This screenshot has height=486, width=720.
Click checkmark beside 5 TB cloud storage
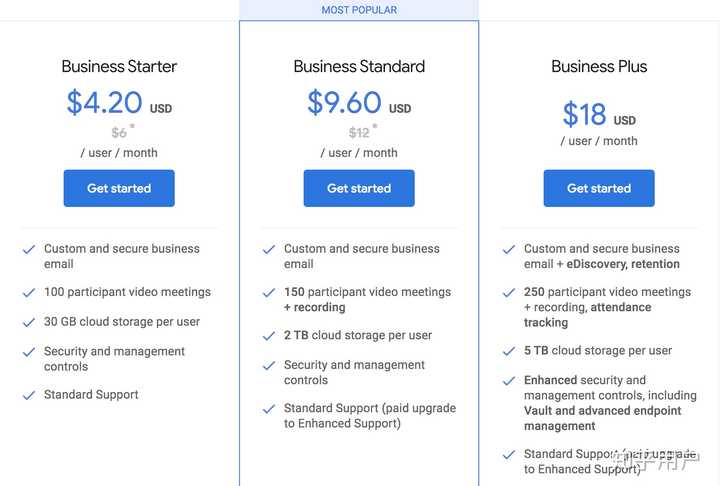[509, 351]
